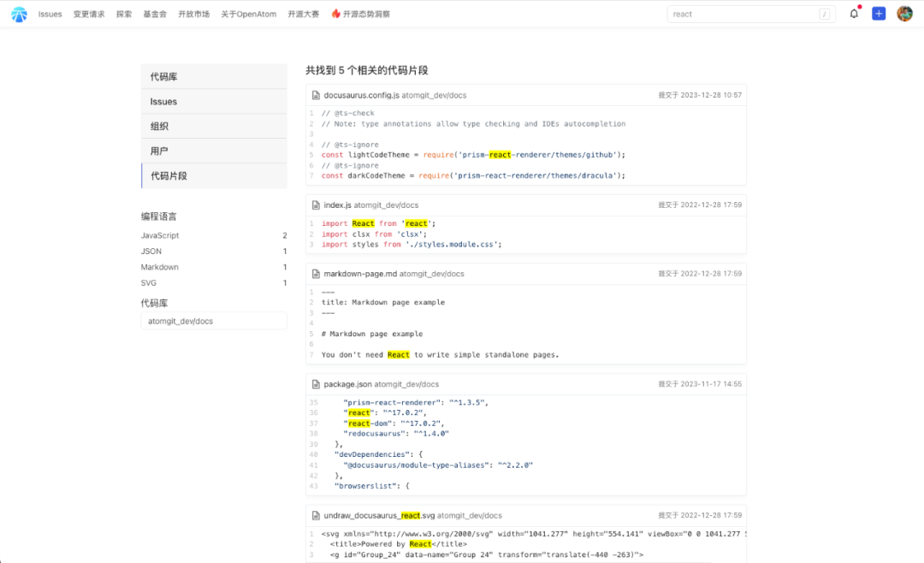Screen dimensions: 924x563
Task: Open 关于OpenAtom in top navigation
Action: (249, 15)
